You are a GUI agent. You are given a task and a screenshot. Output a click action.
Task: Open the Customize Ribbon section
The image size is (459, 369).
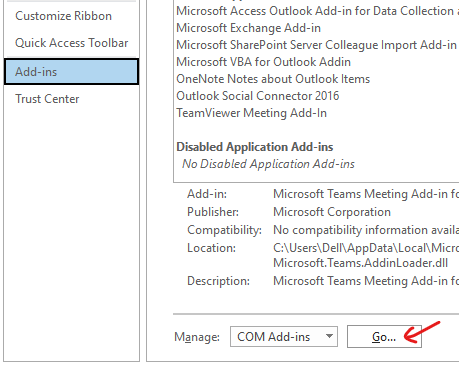click(x=63, y=16)
